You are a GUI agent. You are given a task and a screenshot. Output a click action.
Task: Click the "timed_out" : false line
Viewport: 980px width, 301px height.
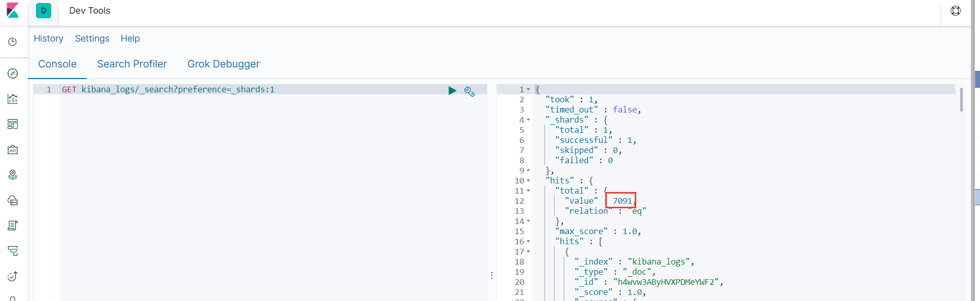593,109
